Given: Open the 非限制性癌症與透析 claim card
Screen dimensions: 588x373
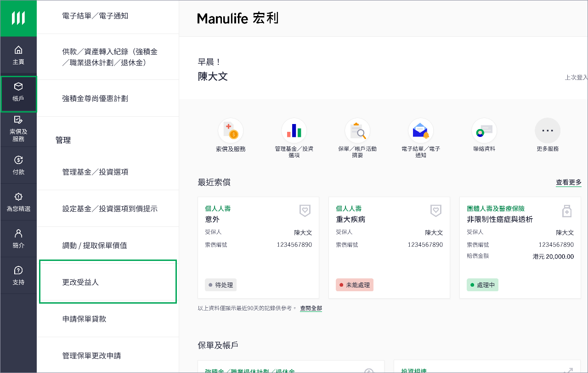Looking at the screenshot, I should (x=520, y=248).
